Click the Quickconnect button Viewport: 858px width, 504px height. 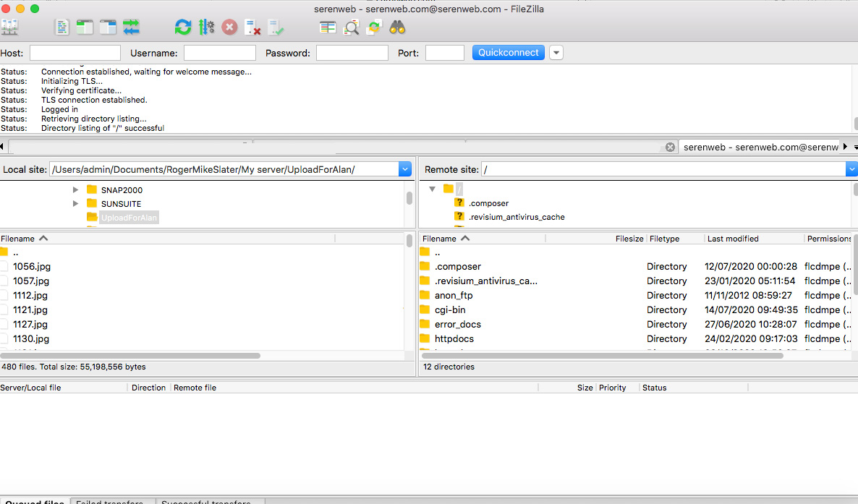pyautogui.click(x=509, y=53)
